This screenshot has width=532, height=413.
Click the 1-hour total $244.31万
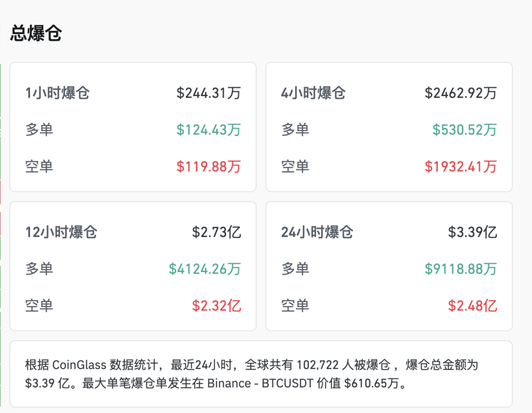209,93
